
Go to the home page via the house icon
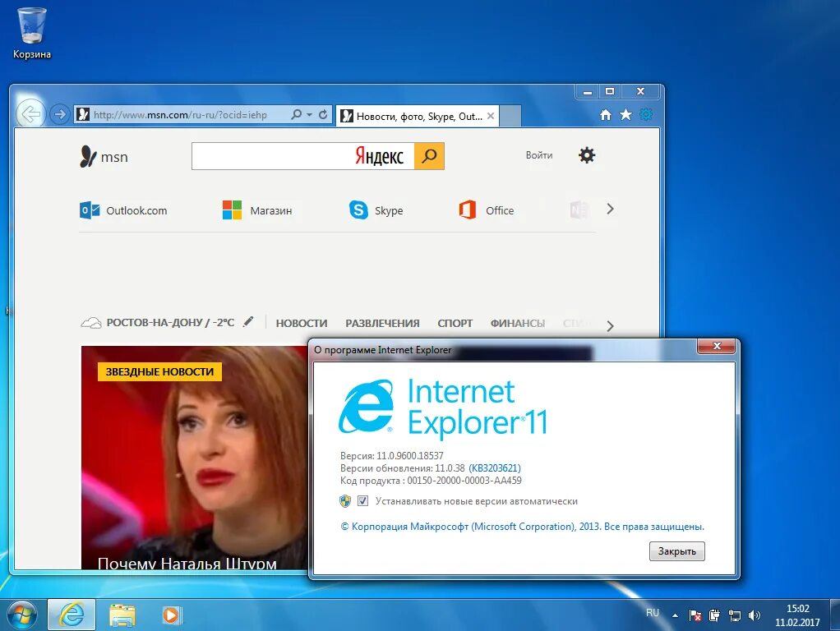pos(606,115)
